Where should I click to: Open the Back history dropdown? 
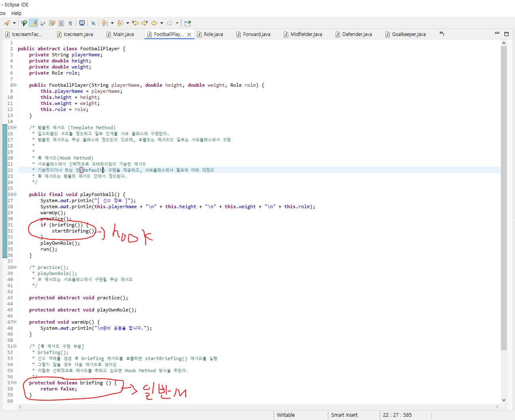[162, 23]
